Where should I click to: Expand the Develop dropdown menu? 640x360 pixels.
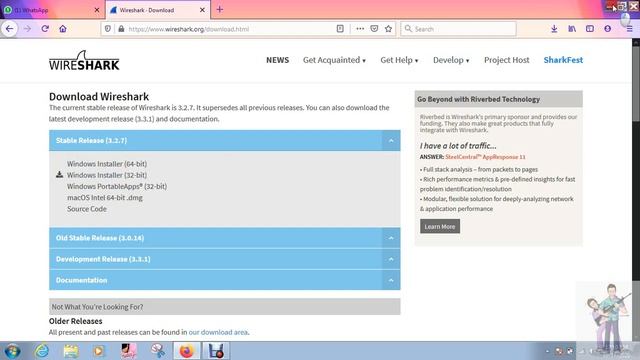click(451, 60)
